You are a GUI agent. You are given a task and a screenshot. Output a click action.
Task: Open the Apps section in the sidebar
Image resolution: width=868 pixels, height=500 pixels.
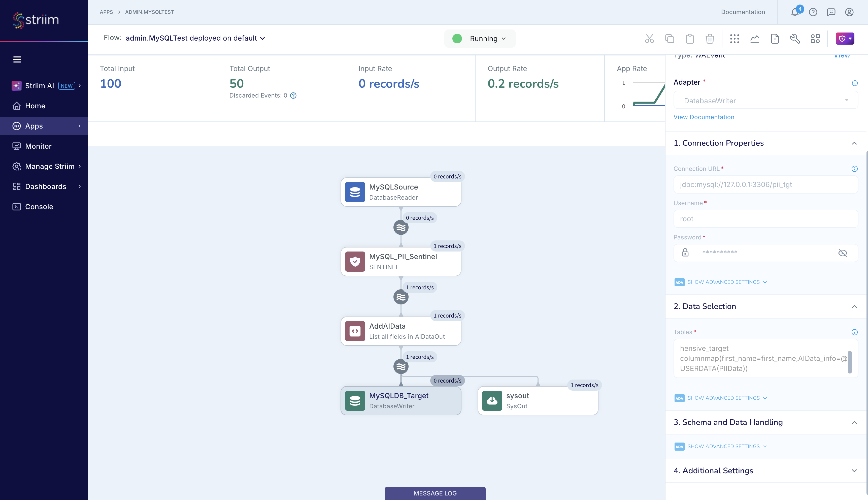click(33, 126)
